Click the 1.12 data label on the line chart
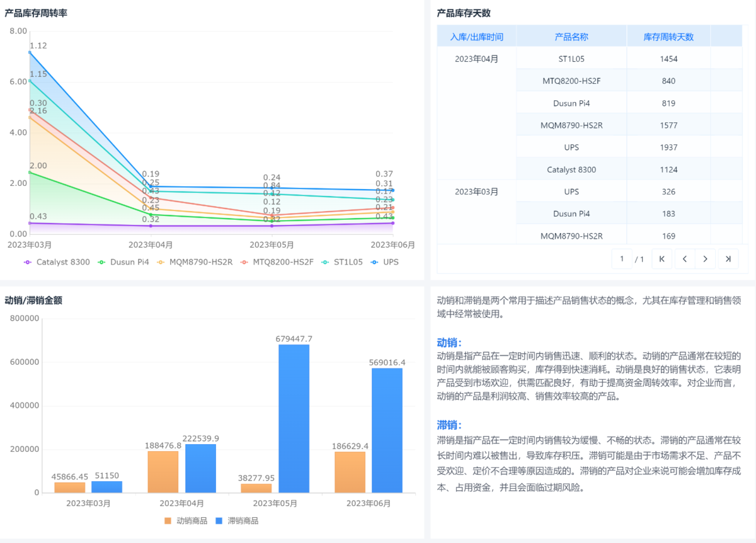The image size is (756, 543). pyautogui.click(x=38, y=45)
